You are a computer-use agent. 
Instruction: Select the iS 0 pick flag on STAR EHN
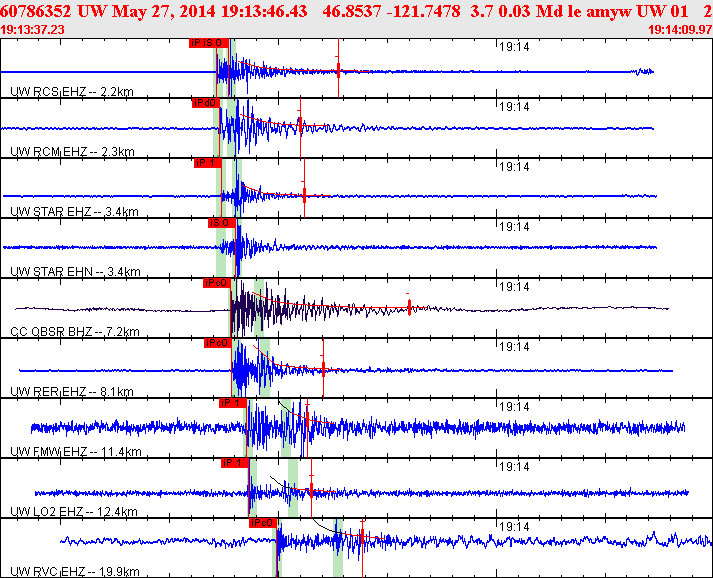(x=221, y=223)
